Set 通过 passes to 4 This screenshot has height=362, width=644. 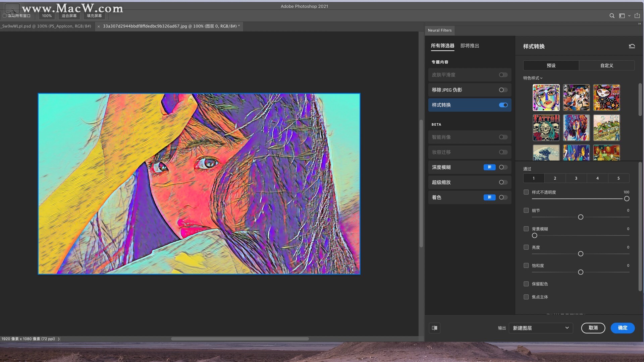click(597, 178)
